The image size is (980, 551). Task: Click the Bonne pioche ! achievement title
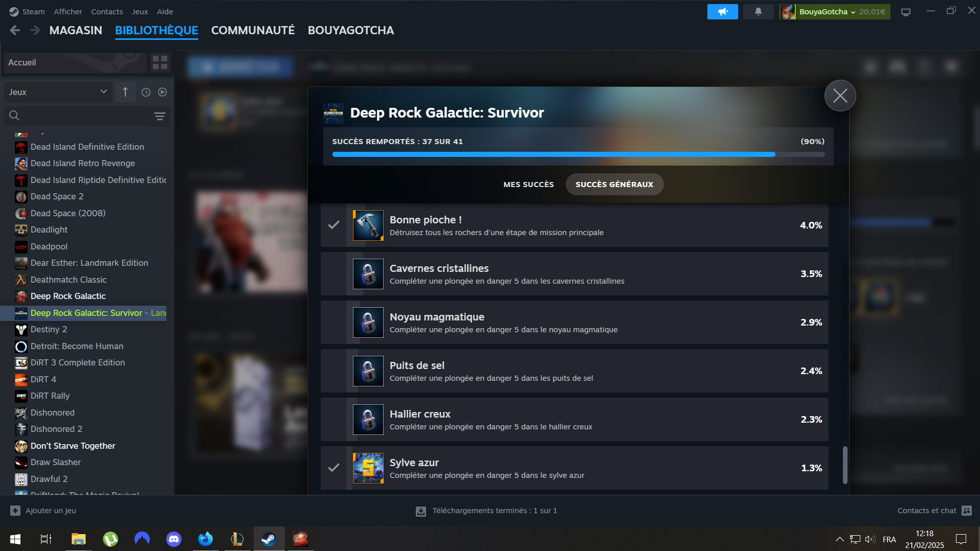click(426, 220)
